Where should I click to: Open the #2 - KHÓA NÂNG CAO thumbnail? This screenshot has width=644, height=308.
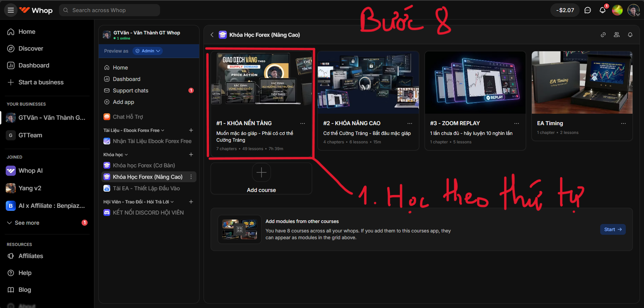click(x=368, y=82)
